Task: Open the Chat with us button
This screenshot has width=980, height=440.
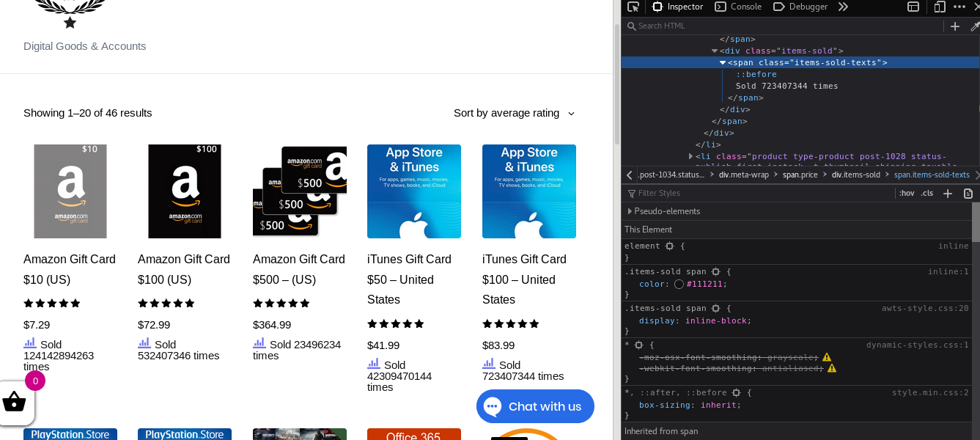Action: [x=535, y=406]
